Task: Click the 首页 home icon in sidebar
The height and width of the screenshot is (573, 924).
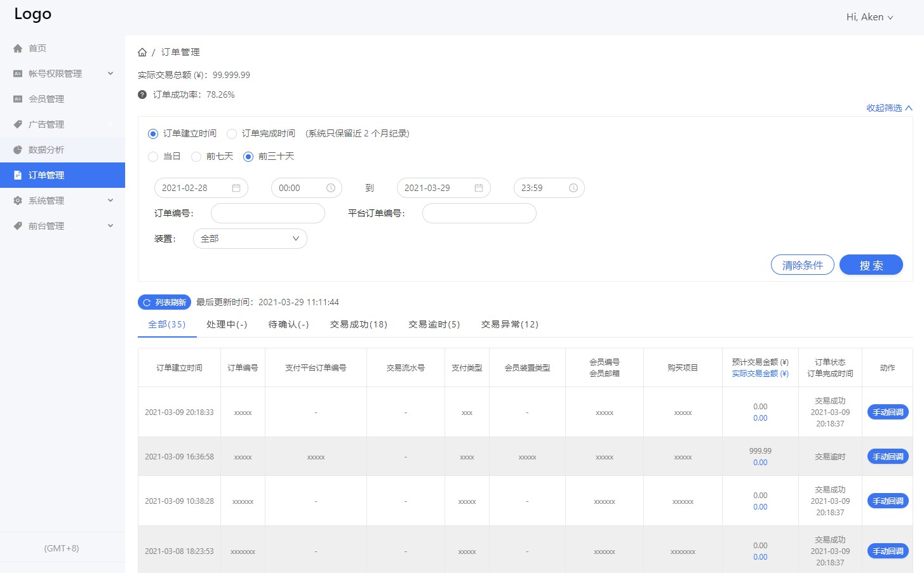Action: [18, 48]
